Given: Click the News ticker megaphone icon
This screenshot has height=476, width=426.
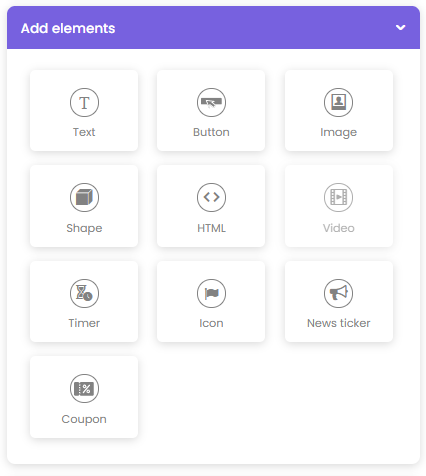Looking at the screenshot, I should [x=338, y=293].
